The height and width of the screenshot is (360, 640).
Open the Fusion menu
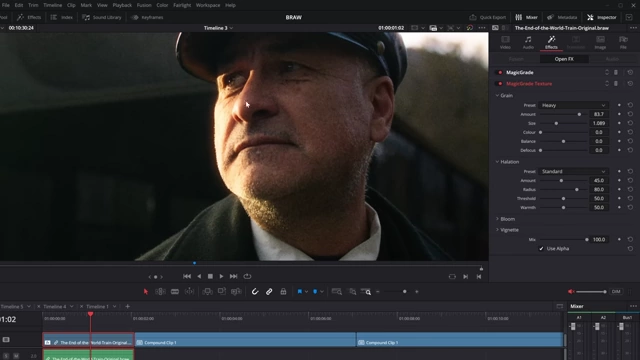pos(144,5)
